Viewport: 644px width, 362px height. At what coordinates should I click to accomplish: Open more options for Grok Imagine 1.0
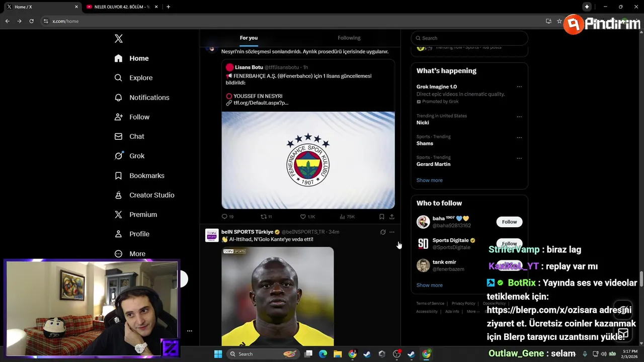tap(519, 87)
